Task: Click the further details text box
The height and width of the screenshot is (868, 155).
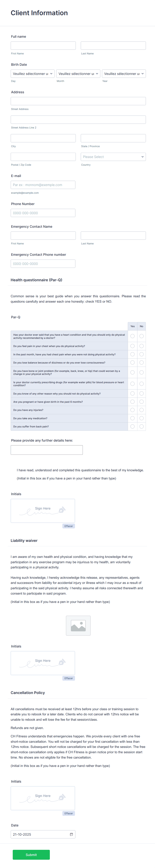Action: click(x=46, y=449)
